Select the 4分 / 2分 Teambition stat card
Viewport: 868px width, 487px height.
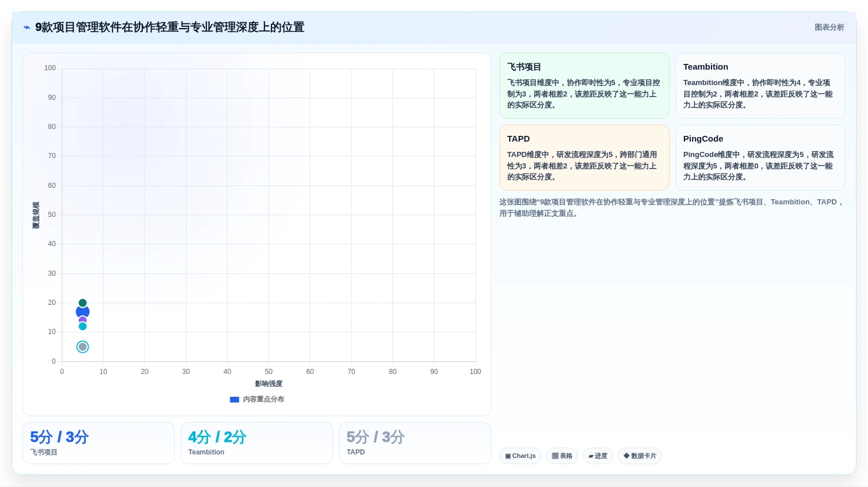[257, 443]
